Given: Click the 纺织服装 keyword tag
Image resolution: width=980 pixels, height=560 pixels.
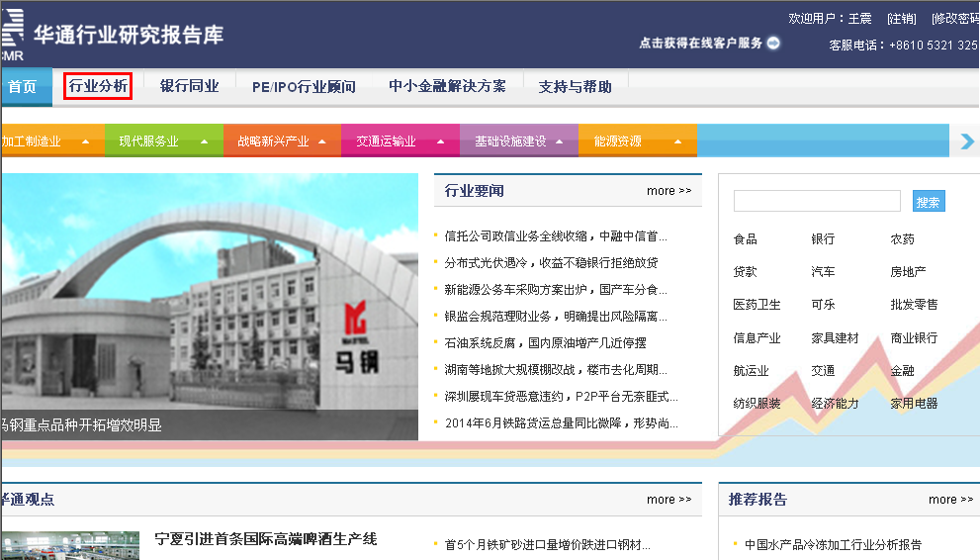Looking at the screenshot, I should pos(757,403).
